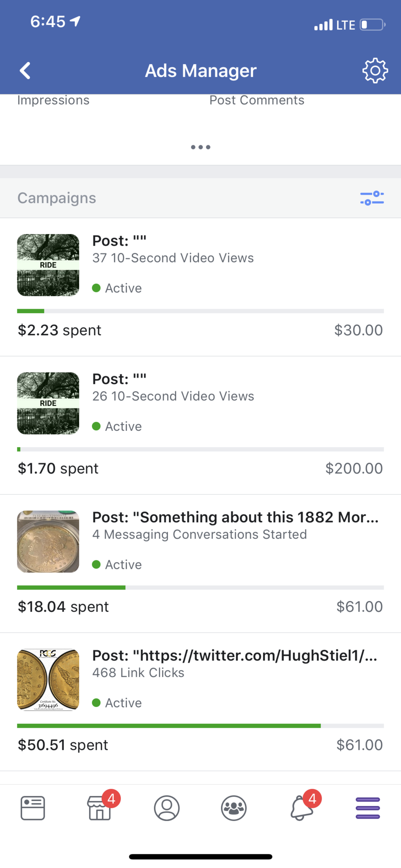Open the 37 10-Second Video Views campaign
The width and height of the screenshot is (401, 868).
pyautogui.click(x=173, y=258)
